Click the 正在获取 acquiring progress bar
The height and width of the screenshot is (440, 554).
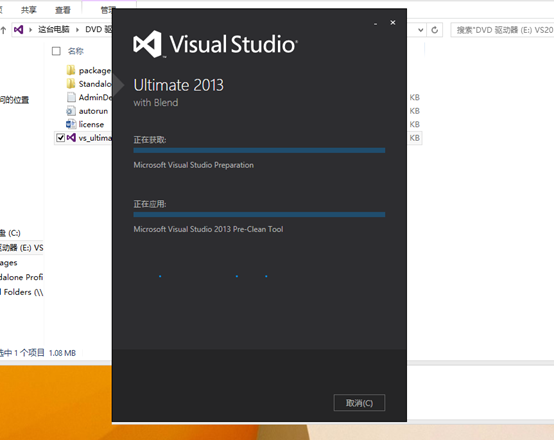(259, 151)
